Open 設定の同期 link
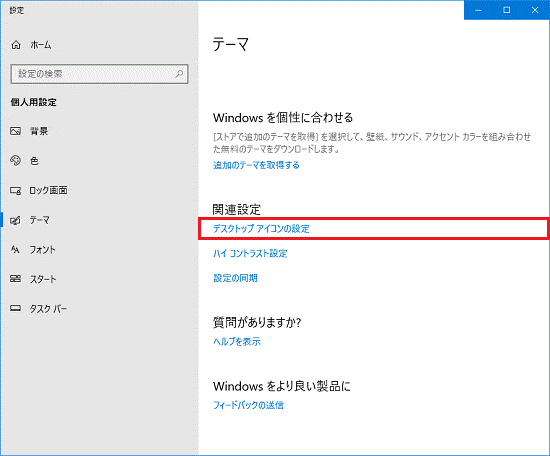Screen dimensions: 550x456 tap(235, 278)
